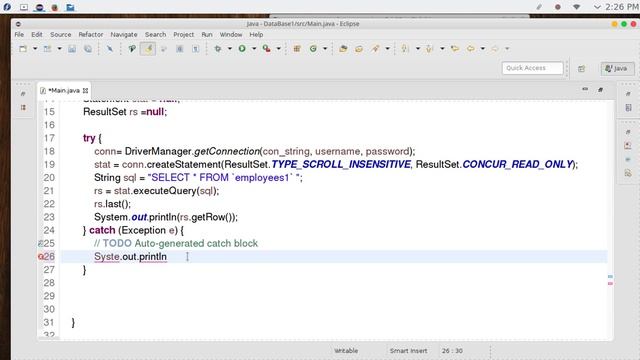Open the Previous Annotation dropdown arrow
640x360 pixels.
[442, 49]
